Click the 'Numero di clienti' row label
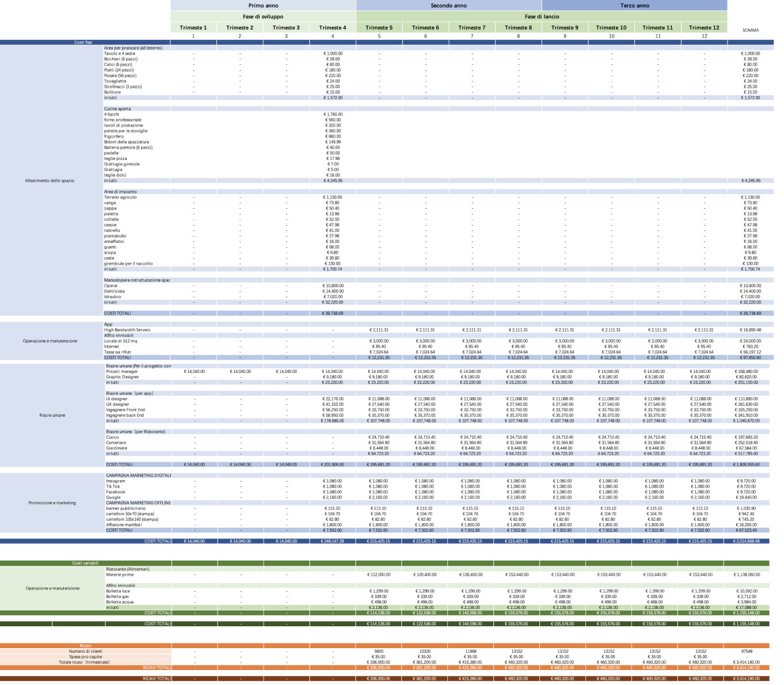The height and width of the screenshot is (685, 784). pyautogui.click(x=85, y=651)
